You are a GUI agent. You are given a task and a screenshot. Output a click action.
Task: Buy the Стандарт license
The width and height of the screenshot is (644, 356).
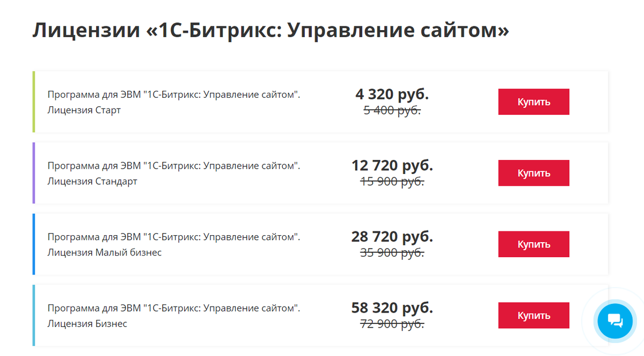533,173
